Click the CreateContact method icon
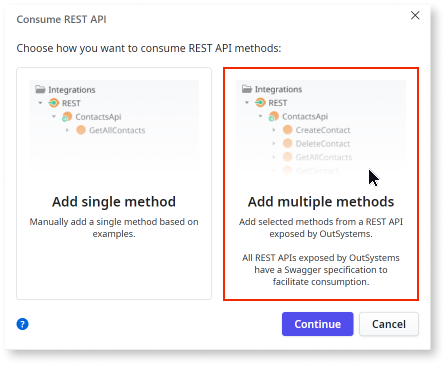This screenshot has width=446, height=365. click(x=287, y=130)
